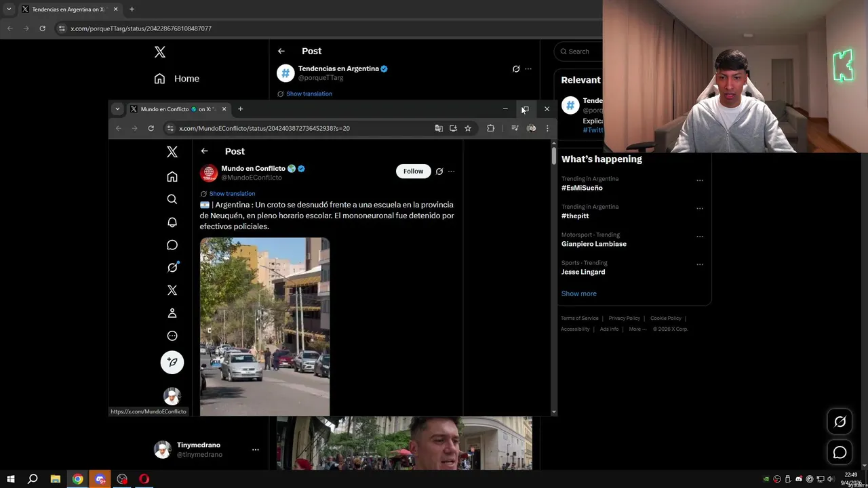Open more options for #EsMiSueño trend
The width and height of the screenshot is (868, 488).
(700, 180)
